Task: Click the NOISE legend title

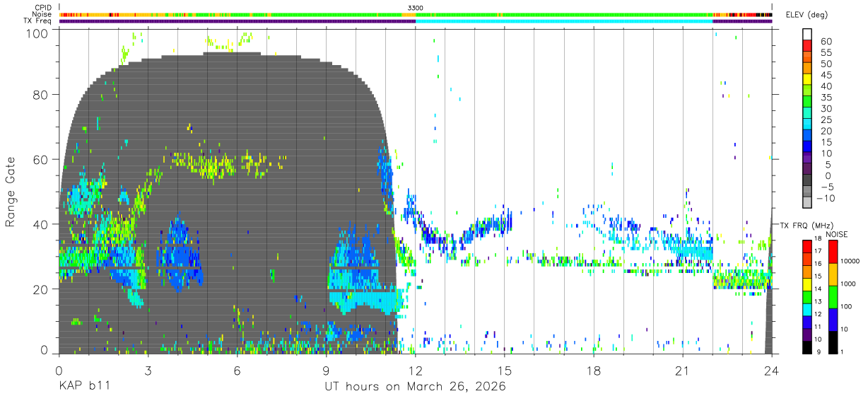Action: tap(835, 234)
